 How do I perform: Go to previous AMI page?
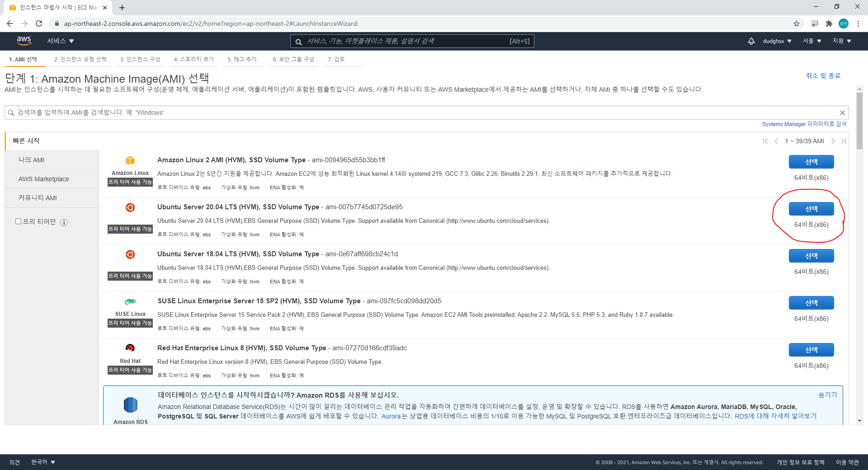point(776,141)
